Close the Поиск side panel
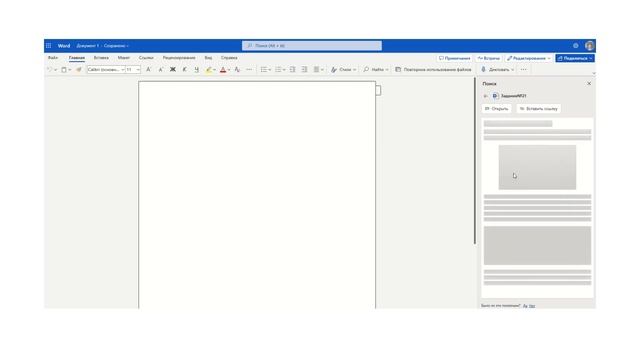Viewport: 640px width, 360px height. coord(589,83)
